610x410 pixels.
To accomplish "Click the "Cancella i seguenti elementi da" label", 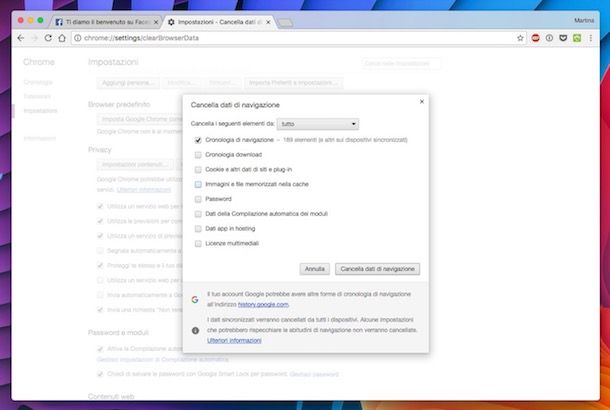I will pos(233,123).
